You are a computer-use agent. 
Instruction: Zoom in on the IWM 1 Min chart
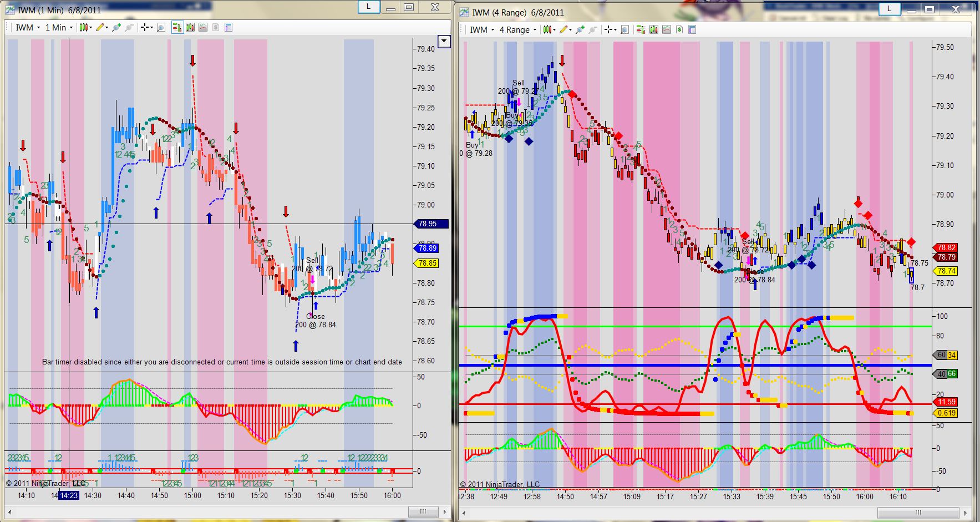(x=116, y=27)
